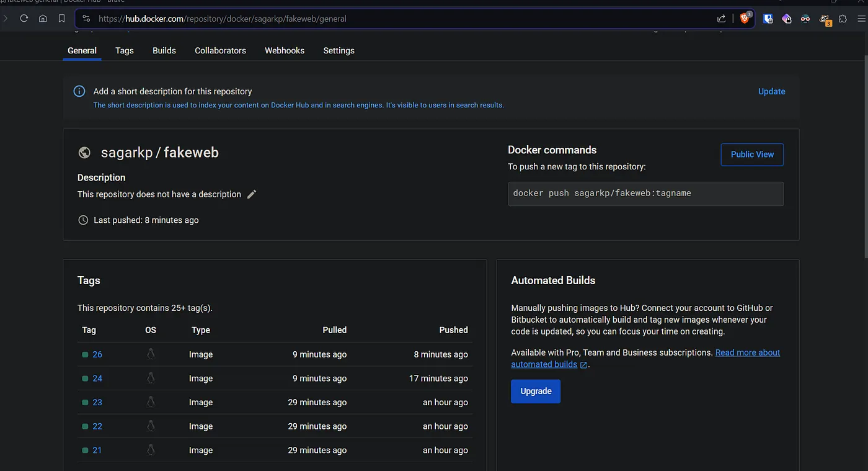Open tag 23 link
Viewport: 868px width, 471px height.
tap(97, 402)
